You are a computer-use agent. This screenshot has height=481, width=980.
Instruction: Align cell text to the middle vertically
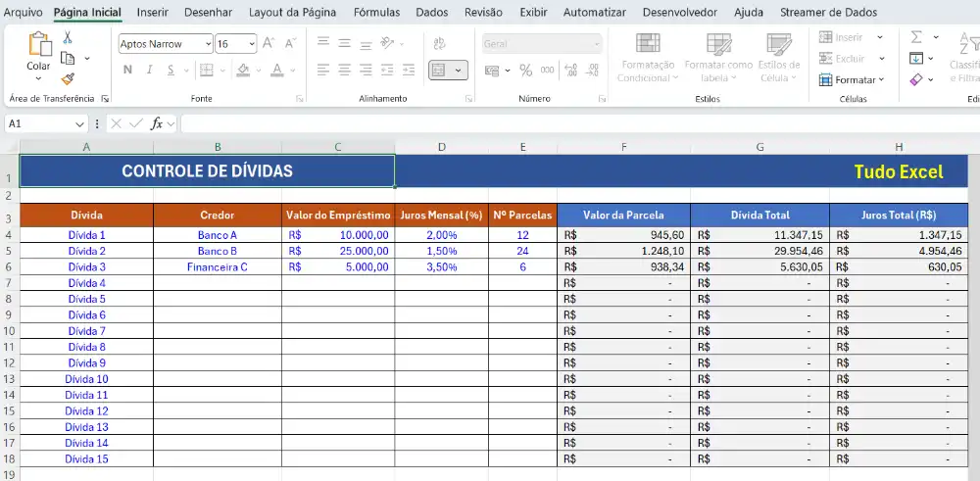click(x=344, y=42)
